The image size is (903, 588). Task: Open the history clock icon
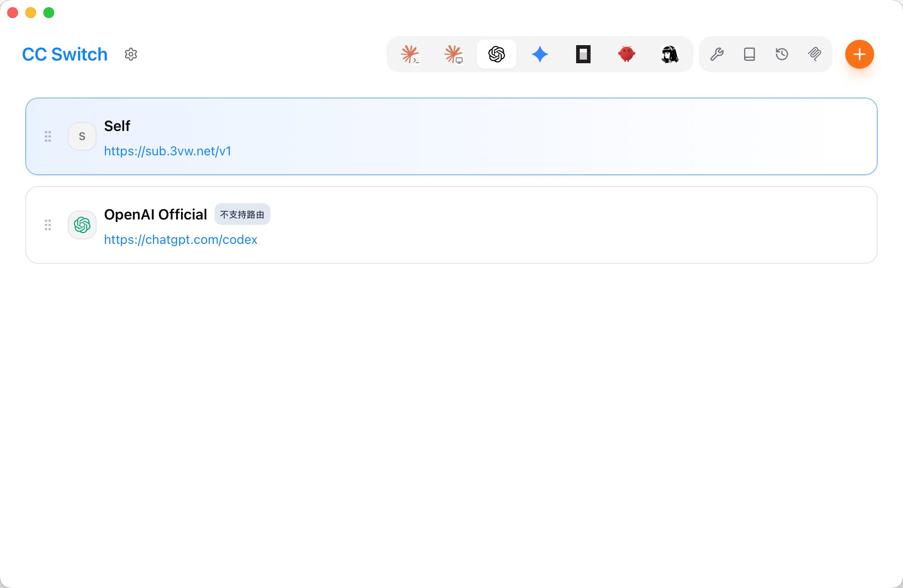pos(782,54)
